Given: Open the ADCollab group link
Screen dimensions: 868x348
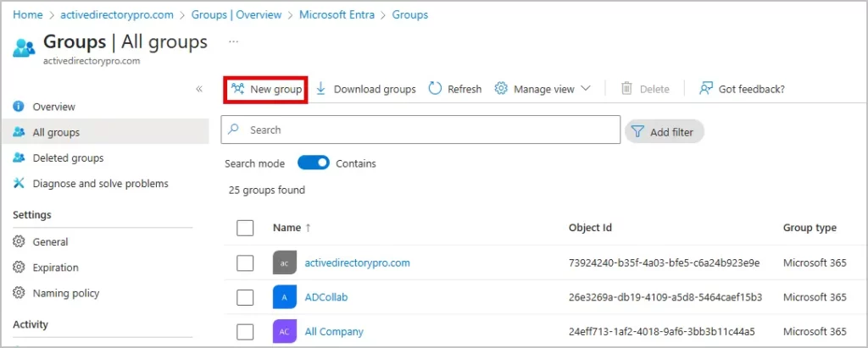Looking at the screenshot, I should (x=326, y=298).
